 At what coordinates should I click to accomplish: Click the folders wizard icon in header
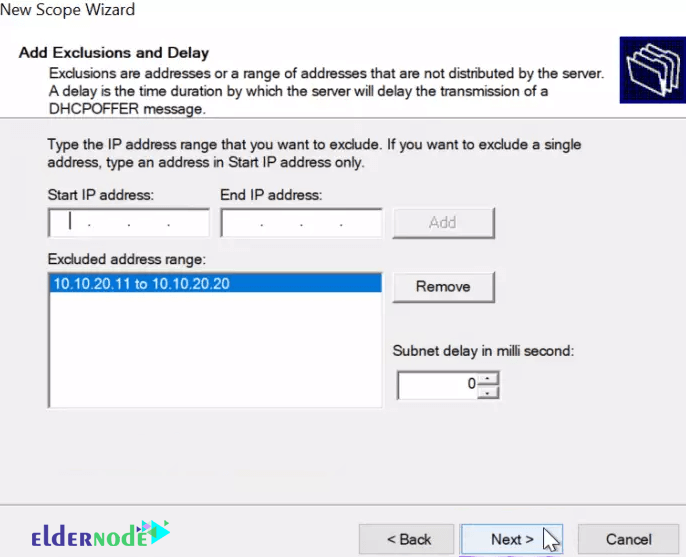coord(652,70)
